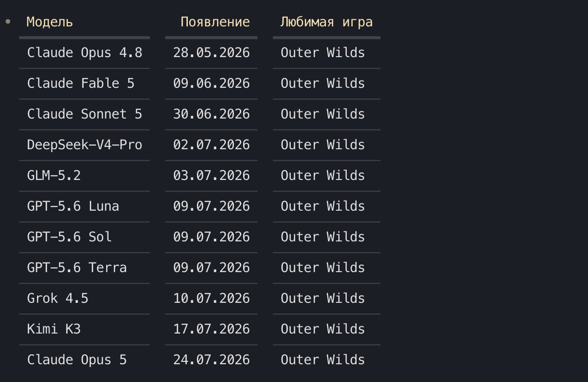Select the Появление column header
The height and width of the screenshot is (382, 588).
[x=215, y=22]
